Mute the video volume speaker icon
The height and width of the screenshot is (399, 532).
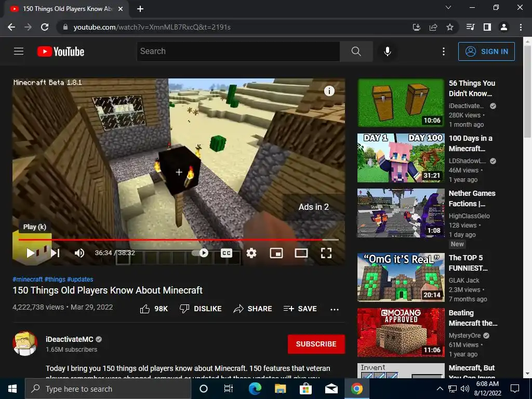(79, 253)
